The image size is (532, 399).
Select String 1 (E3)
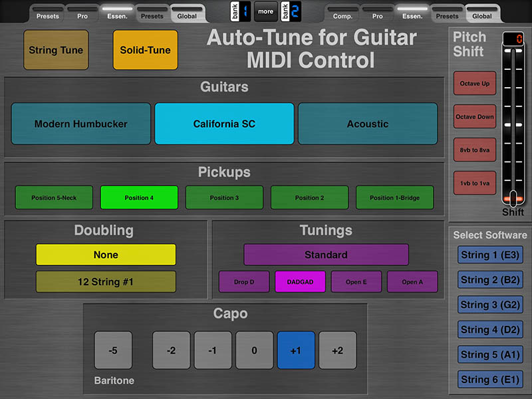(490, 255)
